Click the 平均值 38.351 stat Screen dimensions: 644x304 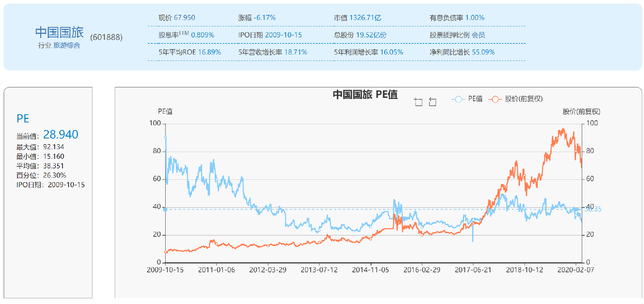click(40, 166)
